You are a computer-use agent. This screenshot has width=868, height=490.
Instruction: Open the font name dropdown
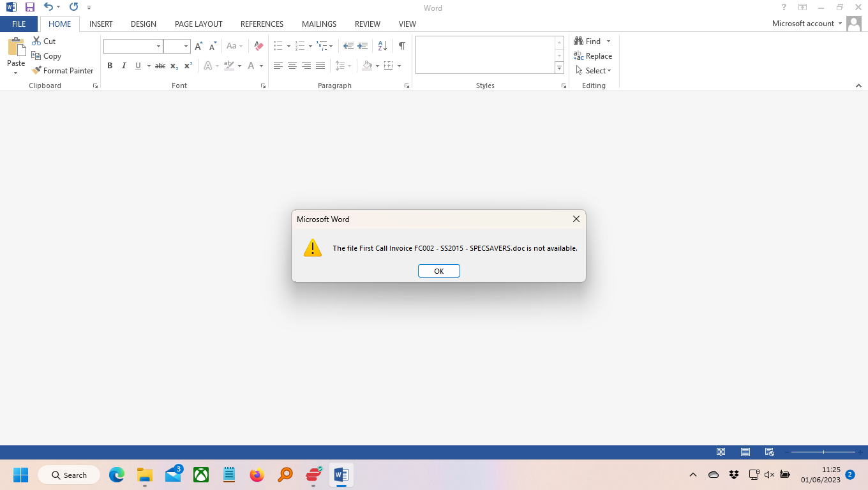pyautogui.click(x=158, y=46)
